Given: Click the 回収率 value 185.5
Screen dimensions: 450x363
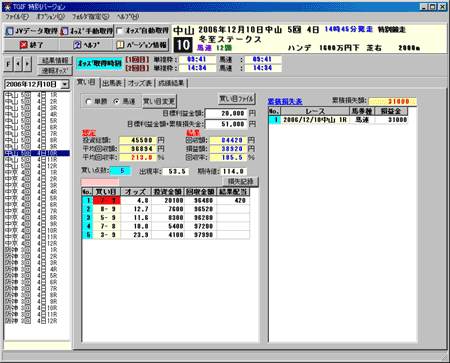Looking at the screenshot, I should pos(228,157).
